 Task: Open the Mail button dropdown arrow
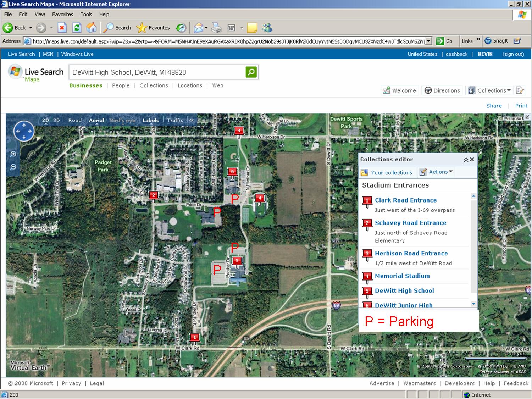[206, 28]
